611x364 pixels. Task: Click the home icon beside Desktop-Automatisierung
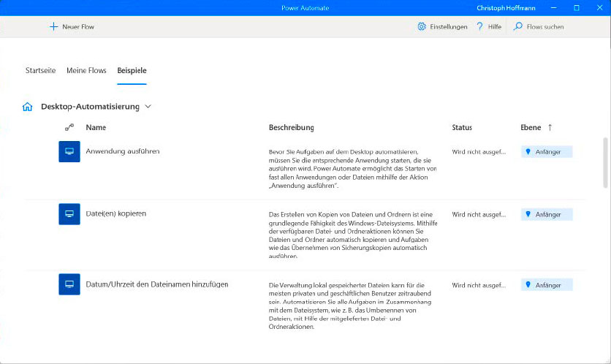(27, 107)
